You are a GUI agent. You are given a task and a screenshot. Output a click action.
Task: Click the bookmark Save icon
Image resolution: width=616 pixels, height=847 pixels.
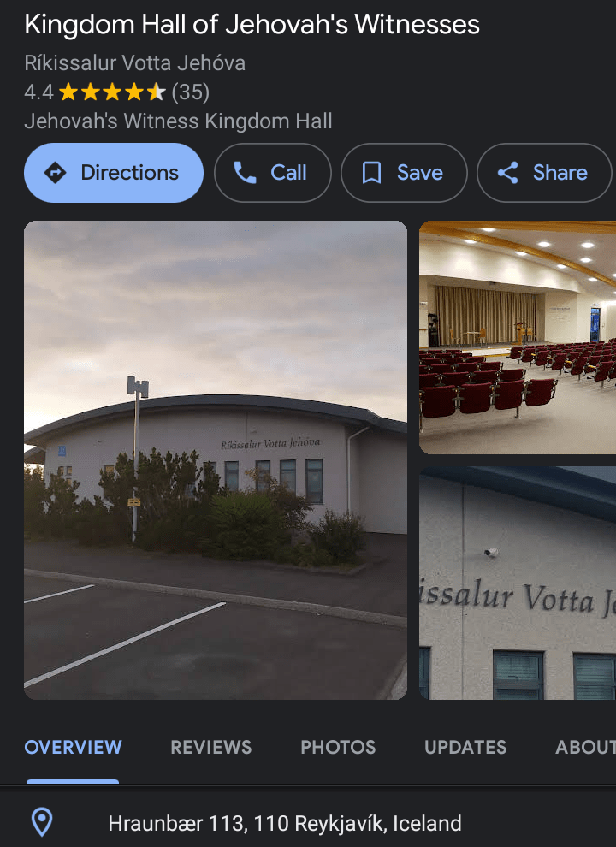(x=371, y=173)
